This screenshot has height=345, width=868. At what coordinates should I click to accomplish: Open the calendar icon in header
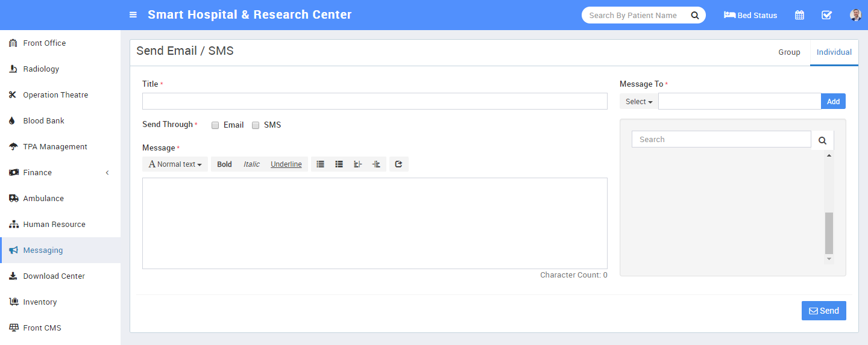[x=799, y=15]
